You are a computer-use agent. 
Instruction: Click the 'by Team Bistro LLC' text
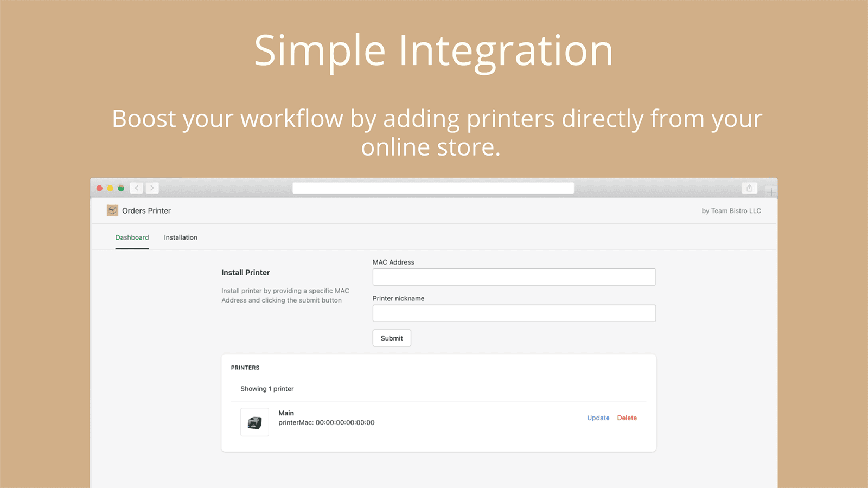pyautogui.click(x=731, y=211)
